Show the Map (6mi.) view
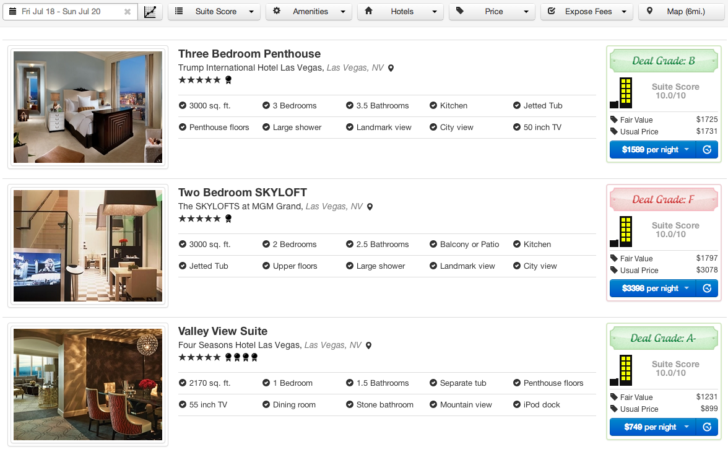This screenshot has height=452, width=728. pyautogui.click(x=681, y=12)
